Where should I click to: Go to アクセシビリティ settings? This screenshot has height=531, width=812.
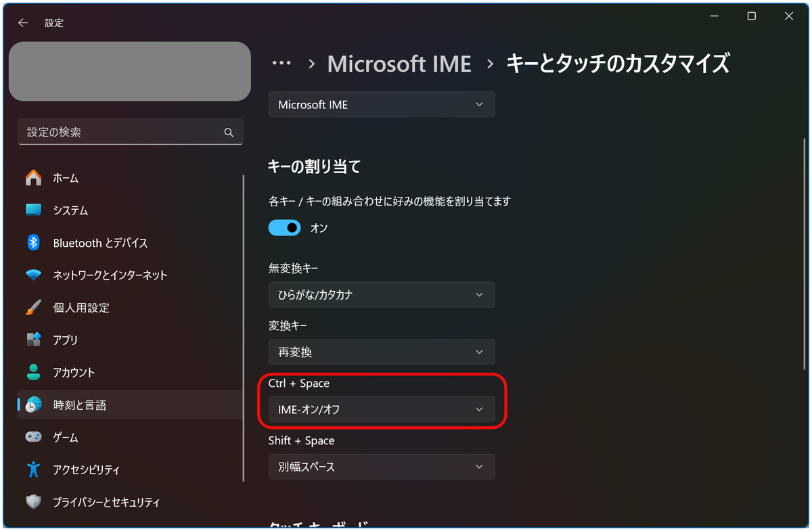click(130, 469)
